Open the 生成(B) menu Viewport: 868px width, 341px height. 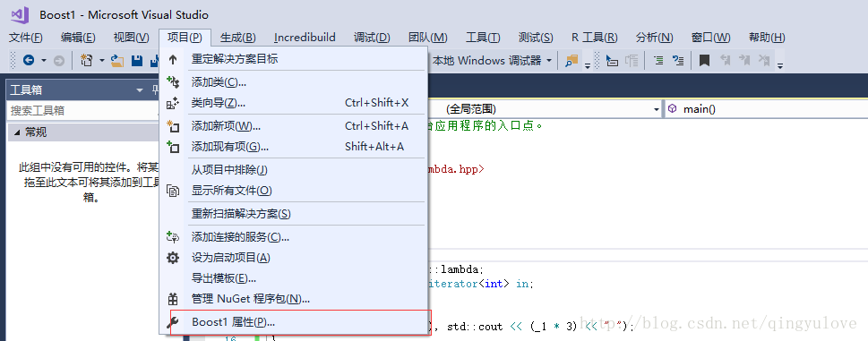coord(238,38)
